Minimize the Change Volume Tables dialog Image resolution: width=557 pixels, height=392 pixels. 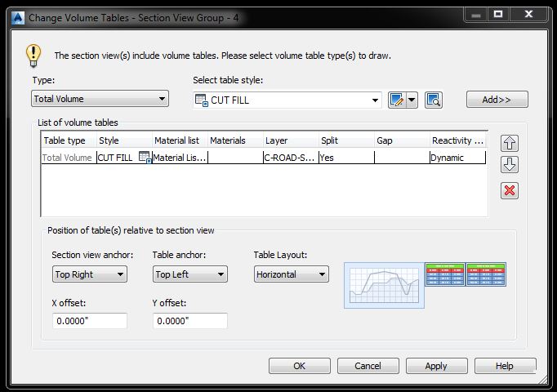[476, 14]
